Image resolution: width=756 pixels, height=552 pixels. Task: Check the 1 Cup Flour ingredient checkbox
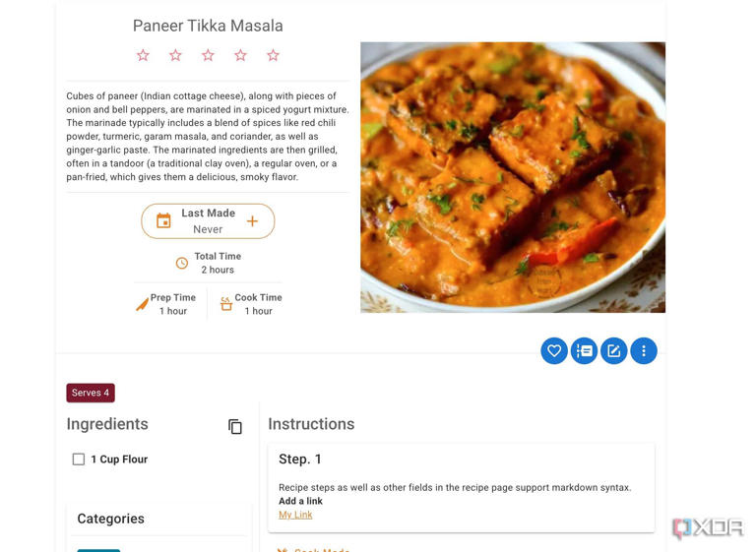point(79,460)
